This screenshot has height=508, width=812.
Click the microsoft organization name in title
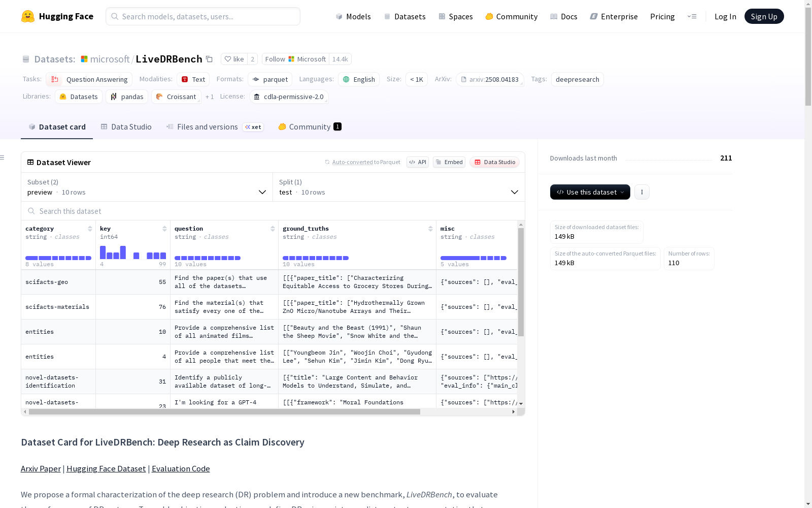(x=110, y=59)
